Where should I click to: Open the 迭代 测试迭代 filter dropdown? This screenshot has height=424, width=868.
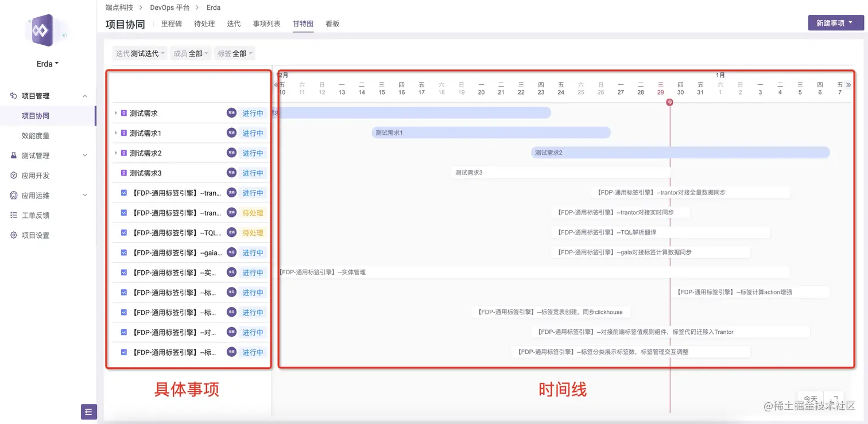(140, 53)
